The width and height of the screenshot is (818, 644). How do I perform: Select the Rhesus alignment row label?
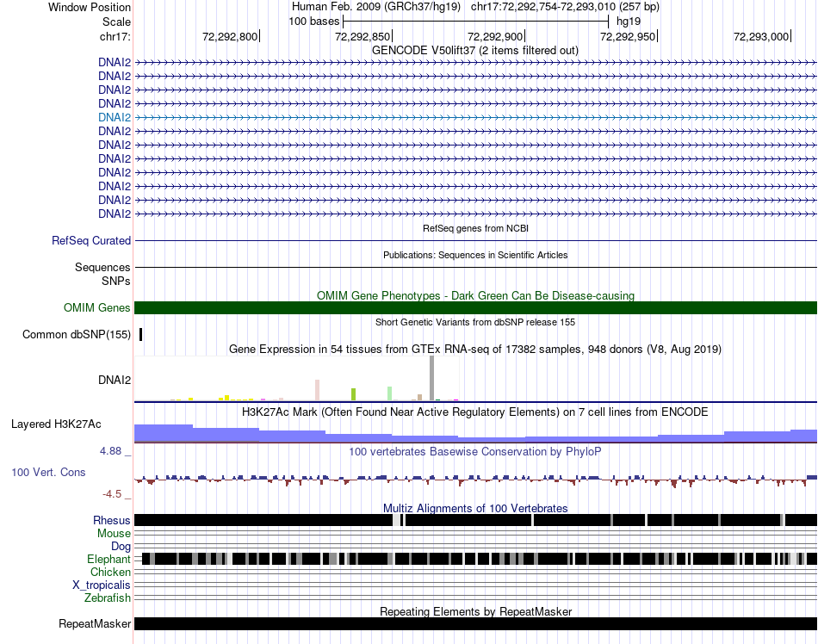click(112, 520)
